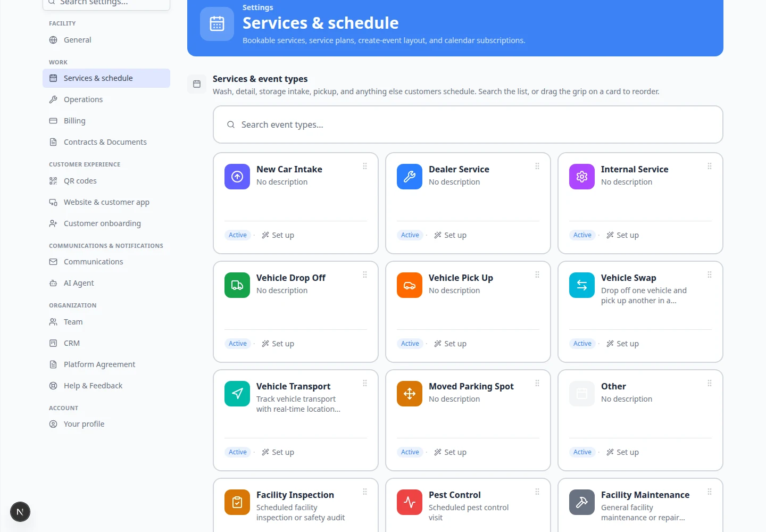Select Services & schedule in sidebar
The image size is (766, 532).
106,78
